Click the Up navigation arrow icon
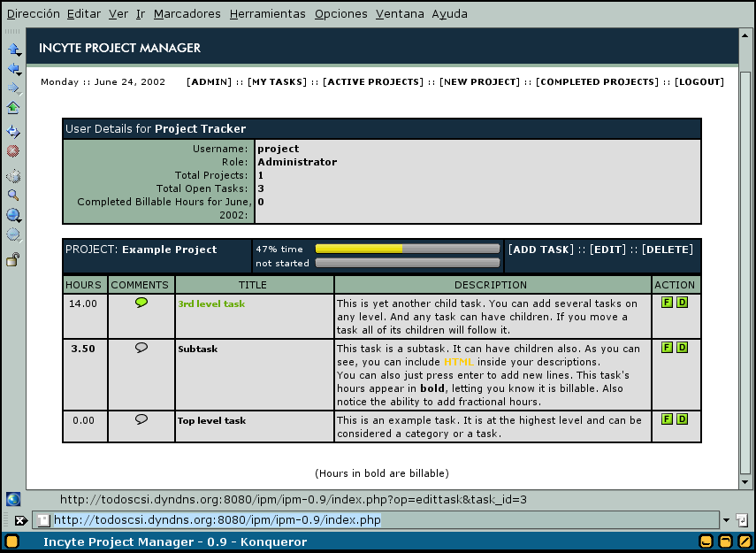756x553 pixels. click(x=13, y=49)
